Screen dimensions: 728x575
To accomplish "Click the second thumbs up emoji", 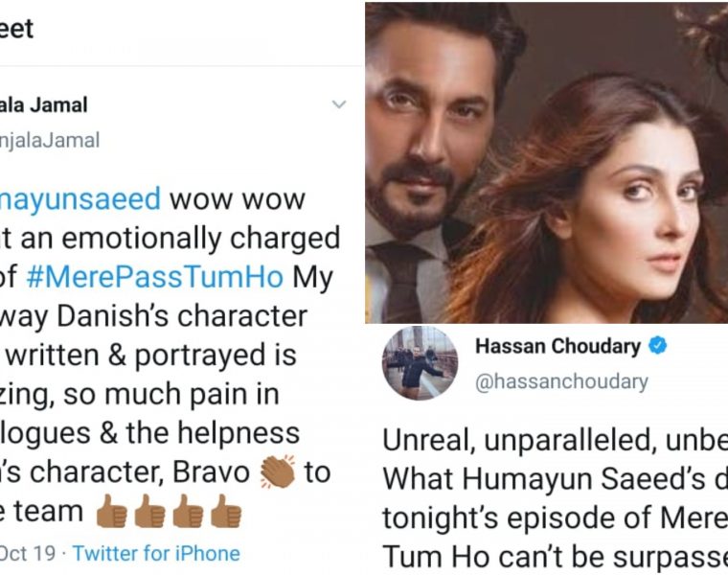I will 150,511.
